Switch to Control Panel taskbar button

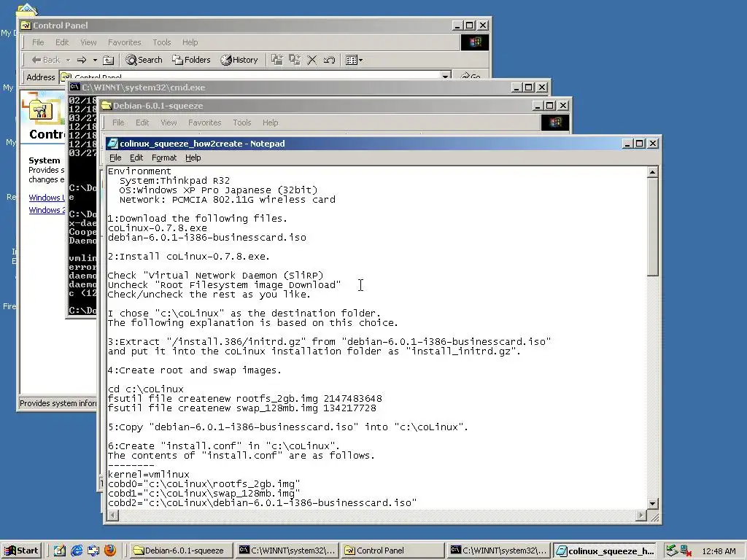tap(392, 551)
